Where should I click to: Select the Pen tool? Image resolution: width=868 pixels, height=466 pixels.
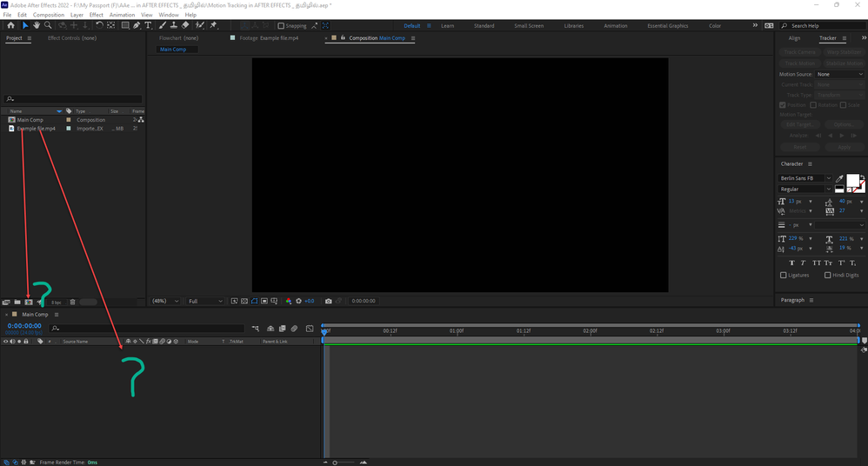point(137,25)
